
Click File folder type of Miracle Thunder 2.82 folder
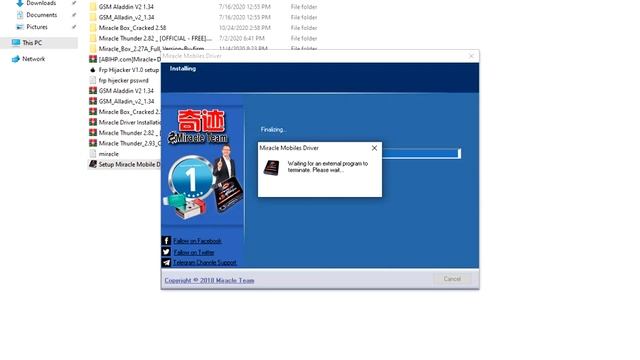tap(304, 38)
